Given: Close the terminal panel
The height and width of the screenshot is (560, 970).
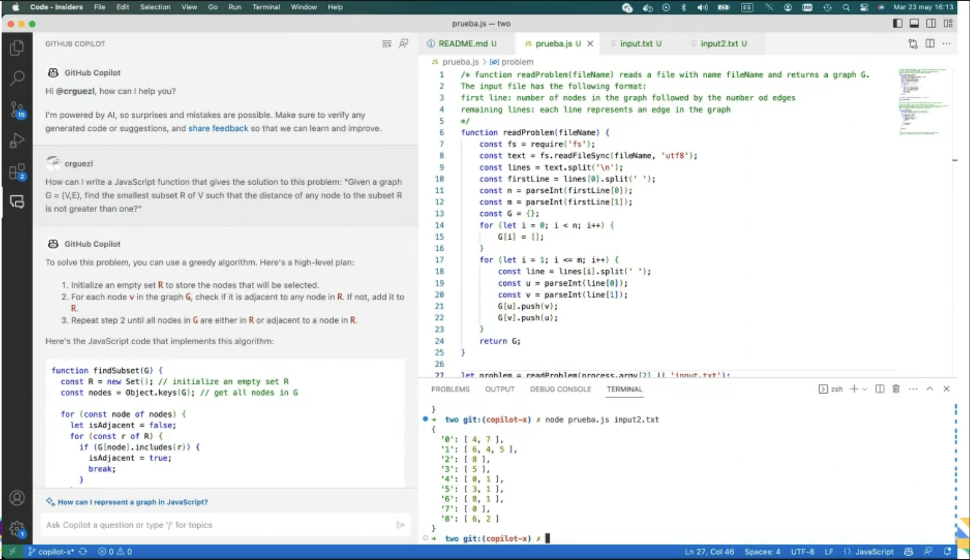Looking at the screenshot, I should (947, 389).
